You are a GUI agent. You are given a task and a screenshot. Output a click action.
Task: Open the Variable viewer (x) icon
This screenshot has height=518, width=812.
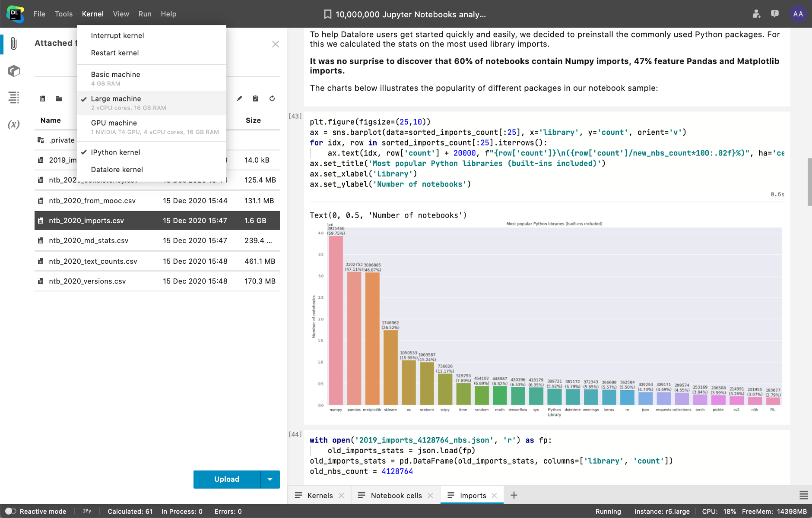[14, 124]
